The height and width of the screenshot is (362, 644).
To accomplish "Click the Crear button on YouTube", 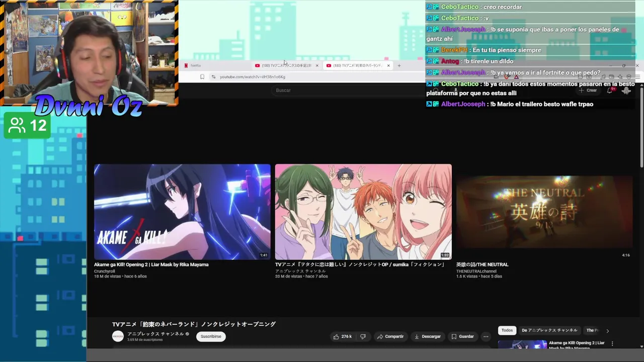I will pos(589,90).
